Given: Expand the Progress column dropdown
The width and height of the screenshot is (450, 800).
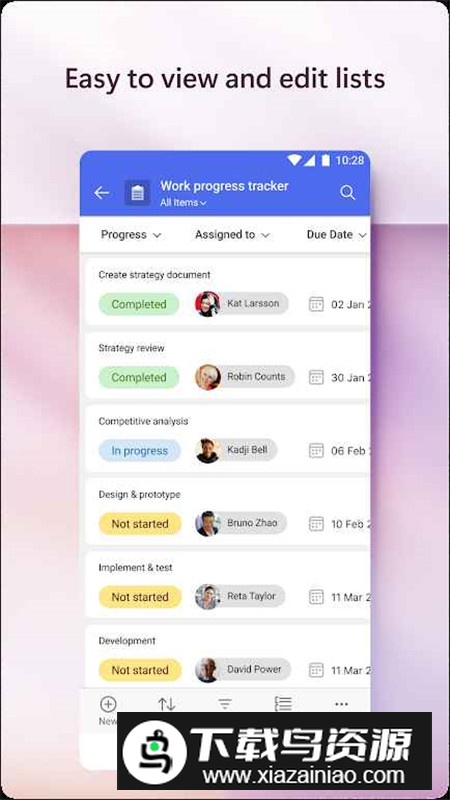Looking at the screenshot, I should coord(131,235).
